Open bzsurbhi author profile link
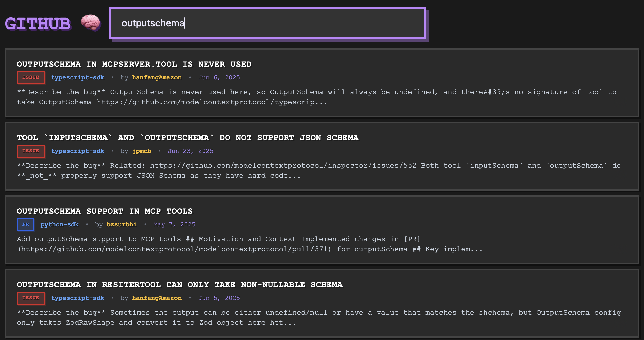The image size is (644, 340). pos(121,224)
